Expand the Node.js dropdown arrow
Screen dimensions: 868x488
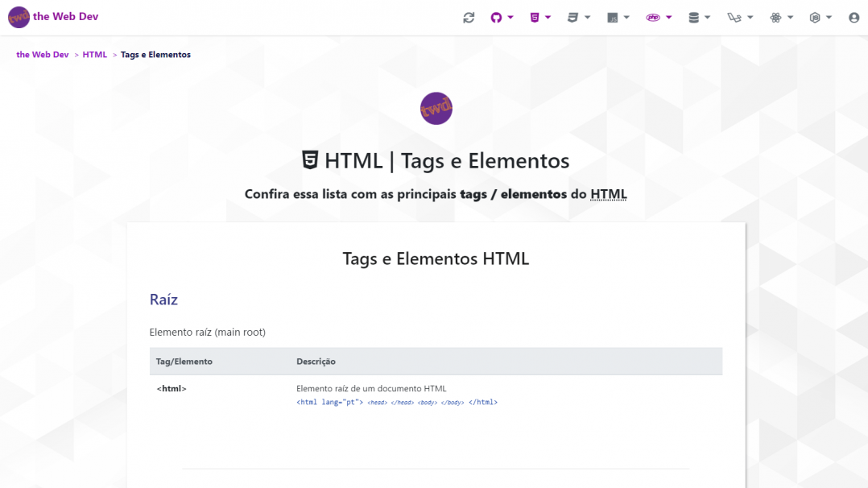click(830, 16)
